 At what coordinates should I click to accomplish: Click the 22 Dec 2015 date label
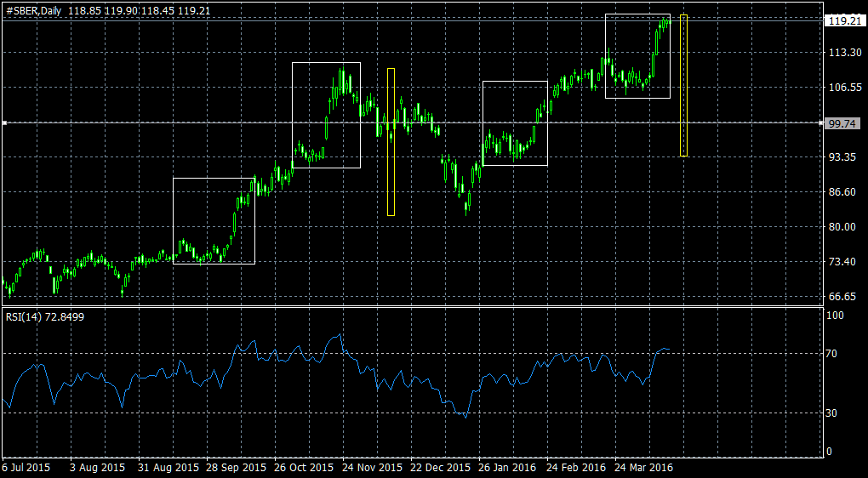click(x=440, y=468)
